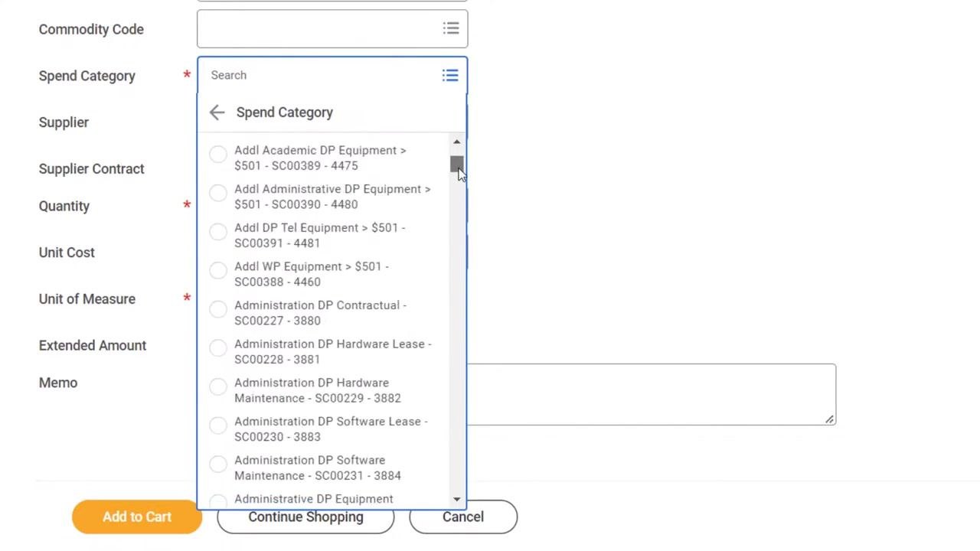Click 'Addl DP Tel Equipment' option text

(x=320, y=235)
